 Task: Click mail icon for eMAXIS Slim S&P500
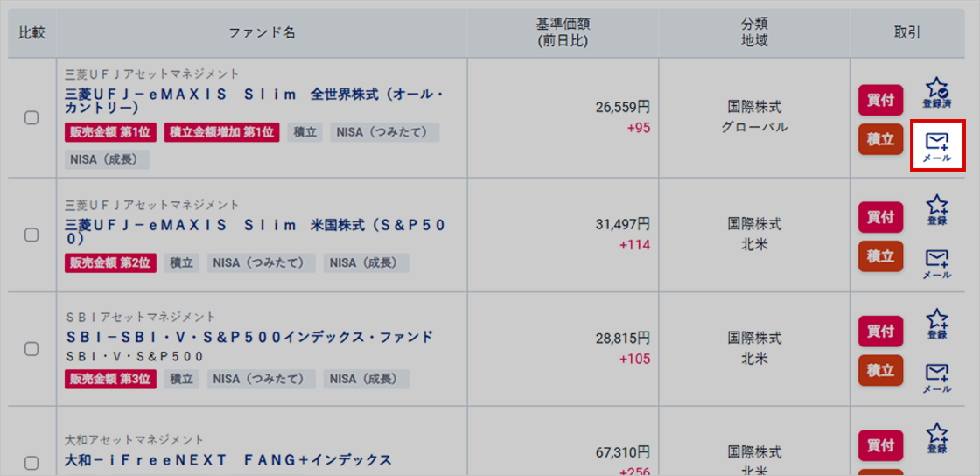click(x=937, y=263)
